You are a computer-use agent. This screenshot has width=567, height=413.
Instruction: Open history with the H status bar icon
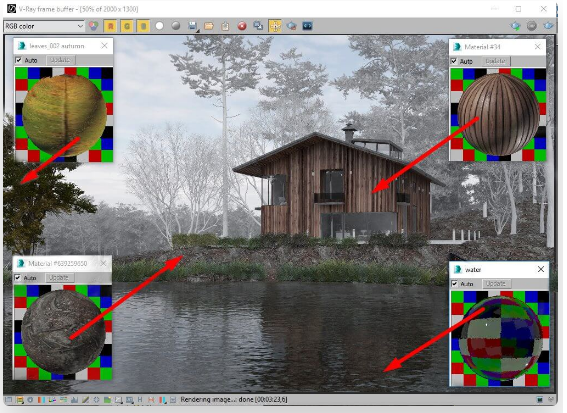pyautogui.click(x=140, y=400)
